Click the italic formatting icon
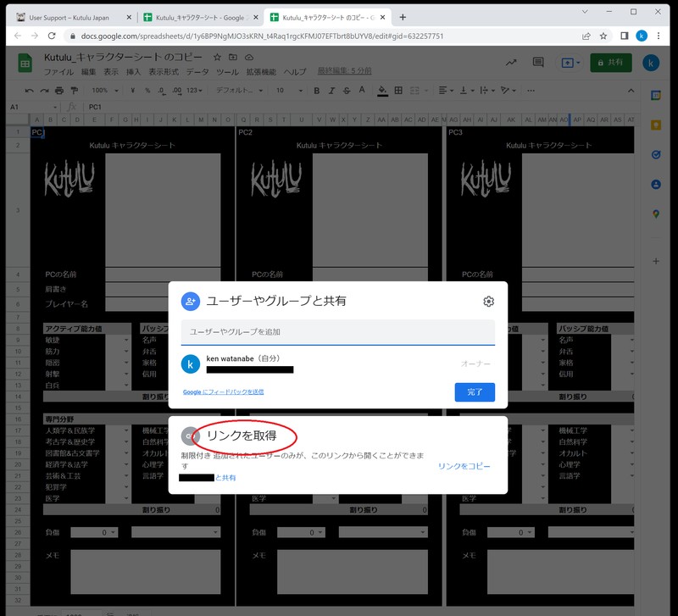 331,91
